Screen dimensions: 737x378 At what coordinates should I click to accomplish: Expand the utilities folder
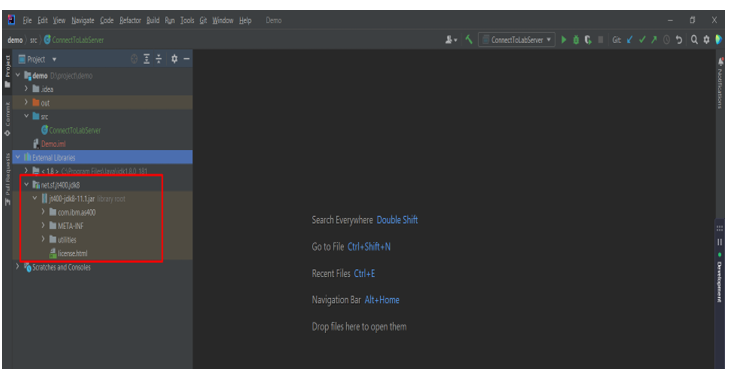pyautogui.click(x=43, y=239)
